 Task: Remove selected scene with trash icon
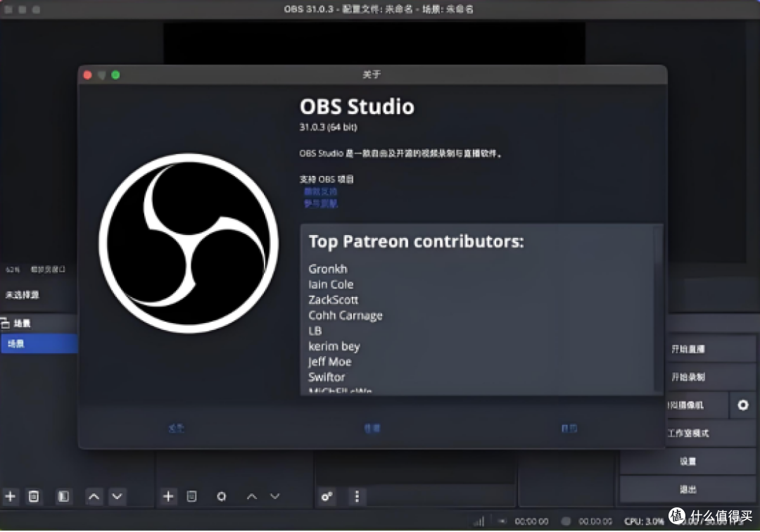coord(34,496)
